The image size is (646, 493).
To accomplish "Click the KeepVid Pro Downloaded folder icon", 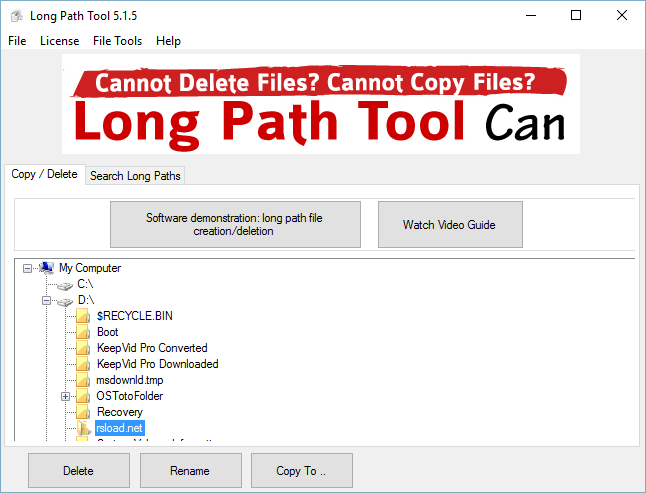I will point(83,364).
